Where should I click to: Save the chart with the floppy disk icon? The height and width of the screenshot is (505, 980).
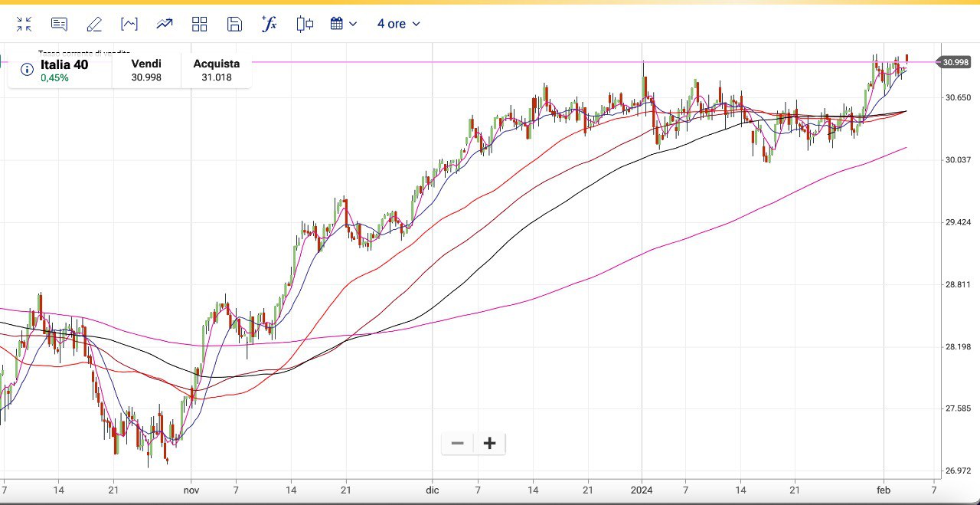click(234, 24)
